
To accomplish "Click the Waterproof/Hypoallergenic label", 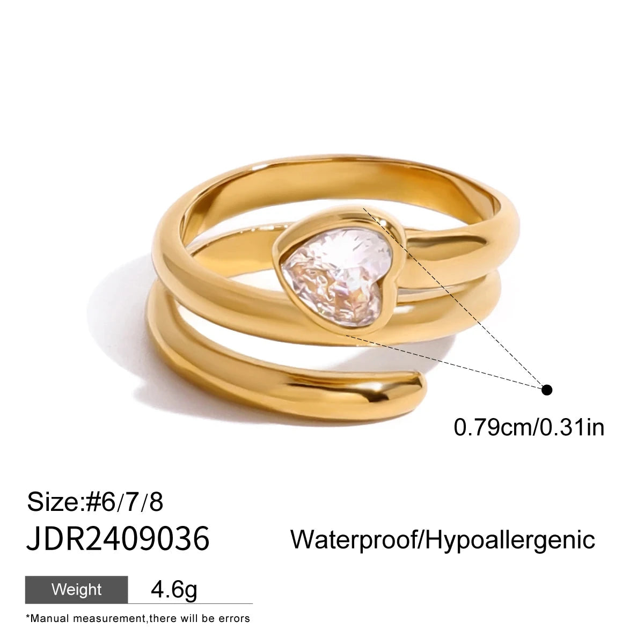I will [x=443, y=539].
